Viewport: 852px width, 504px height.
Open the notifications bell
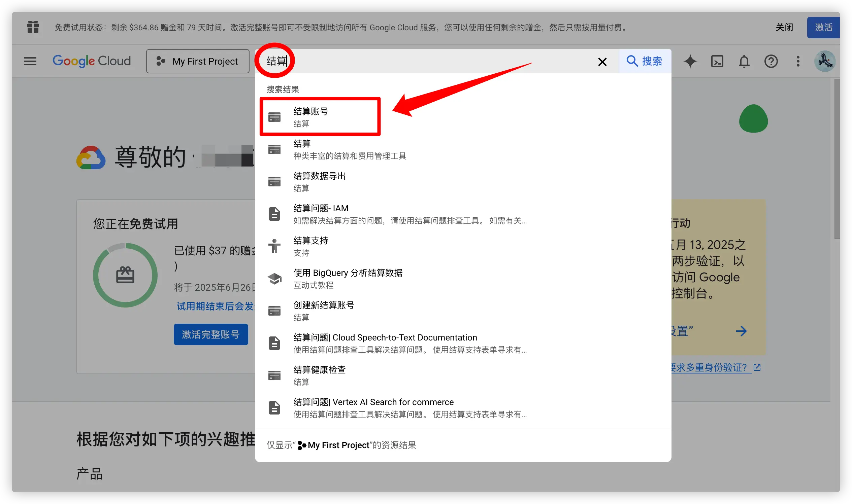point(744,62)
